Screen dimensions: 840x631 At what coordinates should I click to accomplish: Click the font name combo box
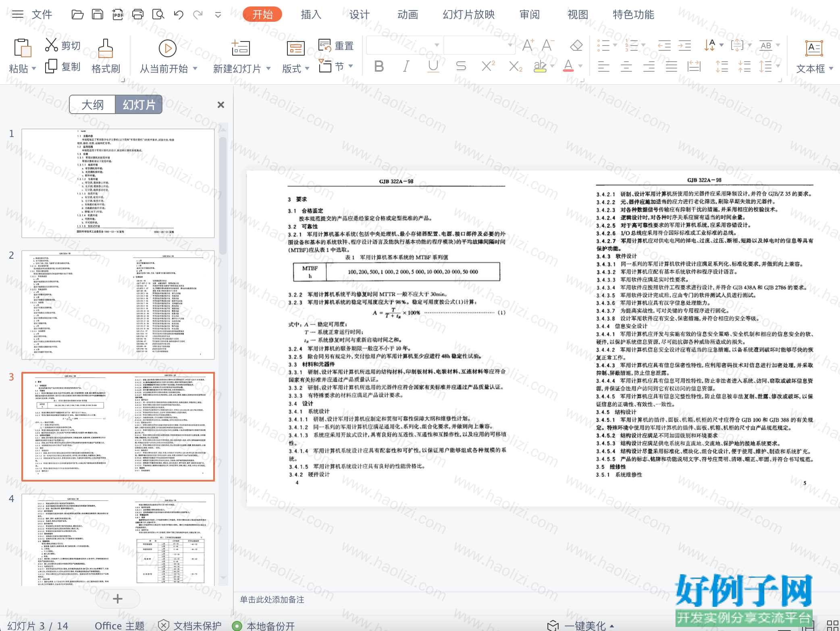(x=404, y=45)
